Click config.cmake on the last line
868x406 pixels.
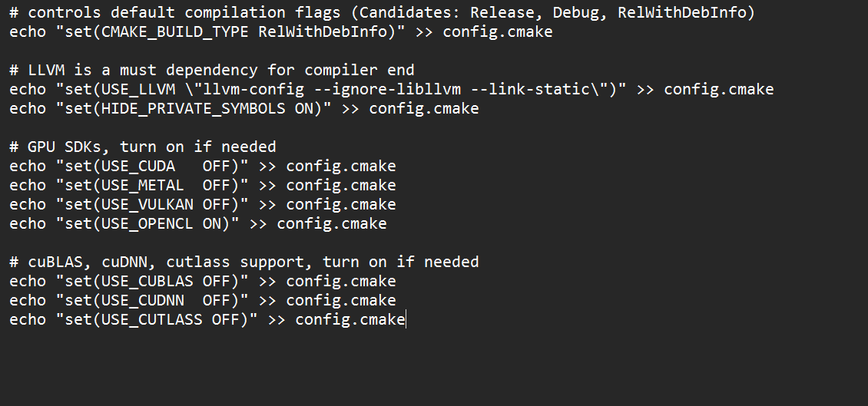click(x=350, y=320)
